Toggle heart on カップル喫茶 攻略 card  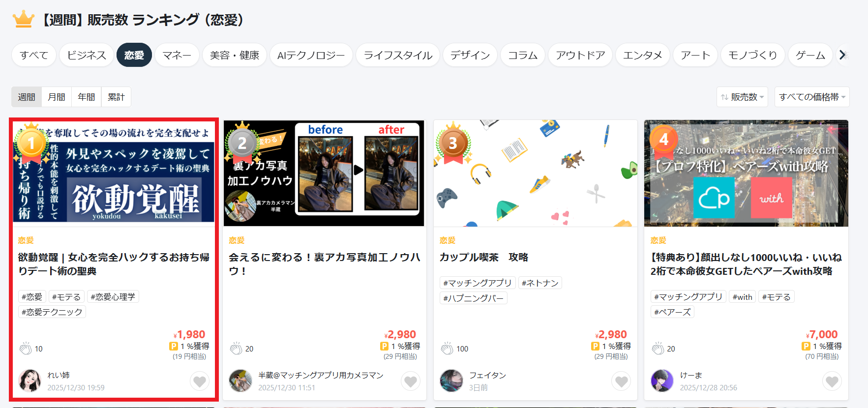click(622, 381)
